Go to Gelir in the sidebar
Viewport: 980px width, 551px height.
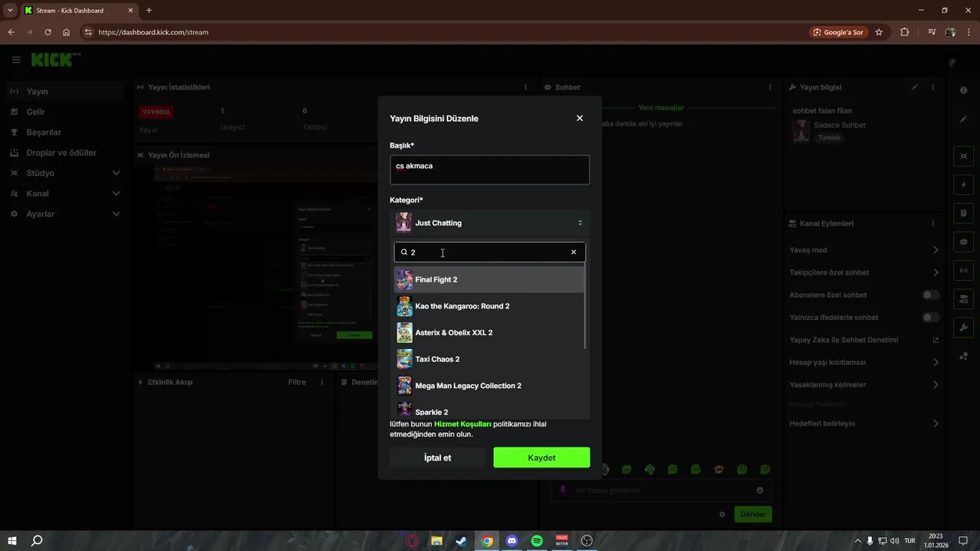[x=65, y=112]
